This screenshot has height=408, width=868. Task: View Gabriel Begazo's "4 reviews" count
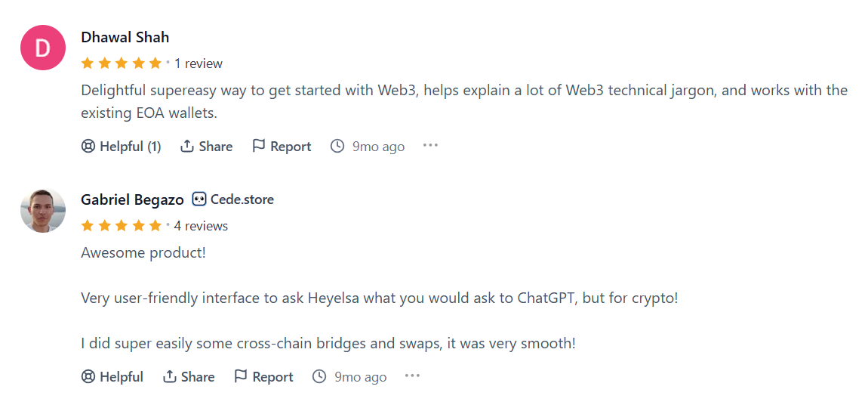201,226
